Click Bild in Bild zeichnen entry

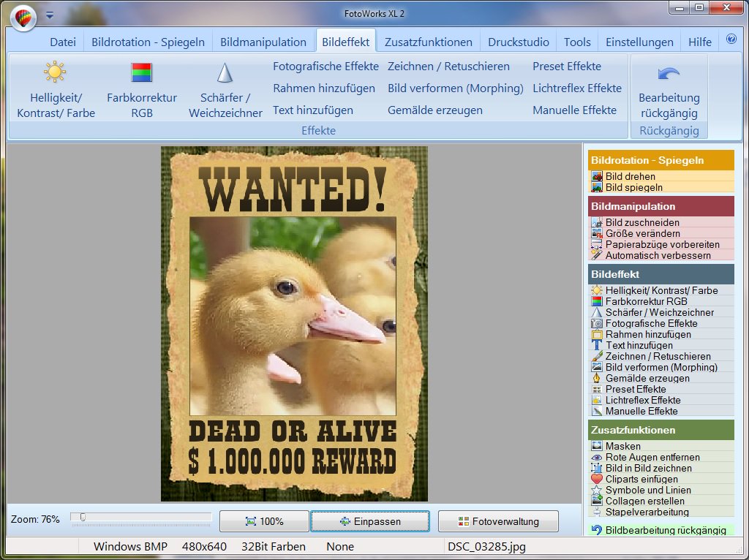[661, 468]
